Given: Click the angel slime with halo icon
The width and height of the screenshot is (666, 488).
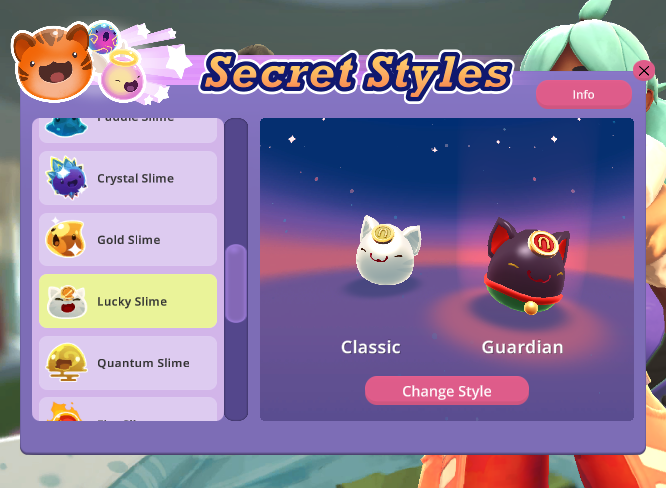Looking at the screenshot, I should [123, 76].
